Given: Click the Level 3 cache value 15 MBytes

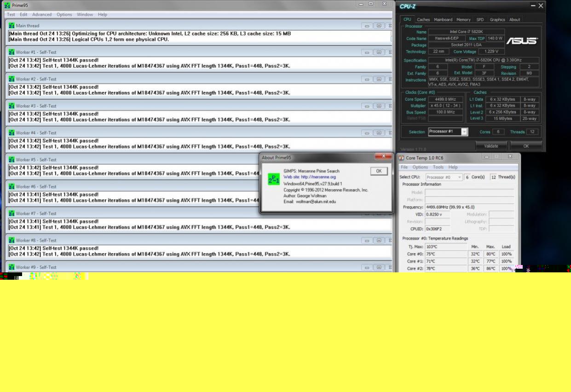Looking at the screenshot, I should coord(502,118).
